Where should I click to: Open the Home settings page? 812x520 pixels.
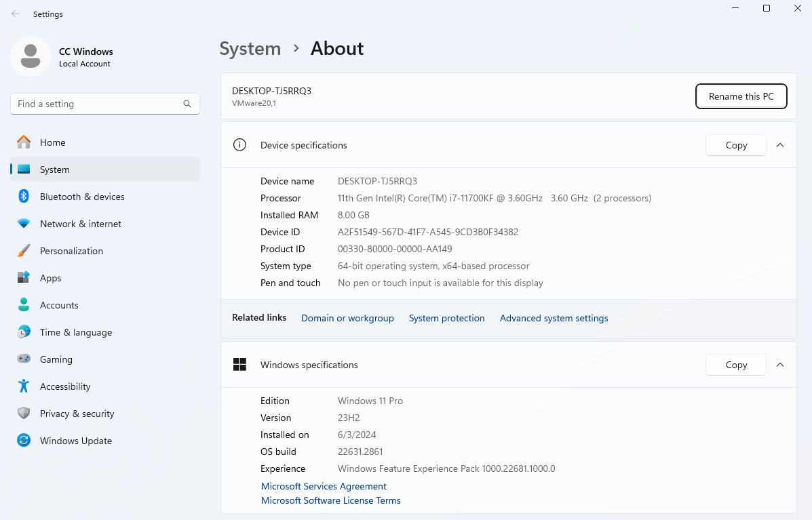tap(105, 142)
